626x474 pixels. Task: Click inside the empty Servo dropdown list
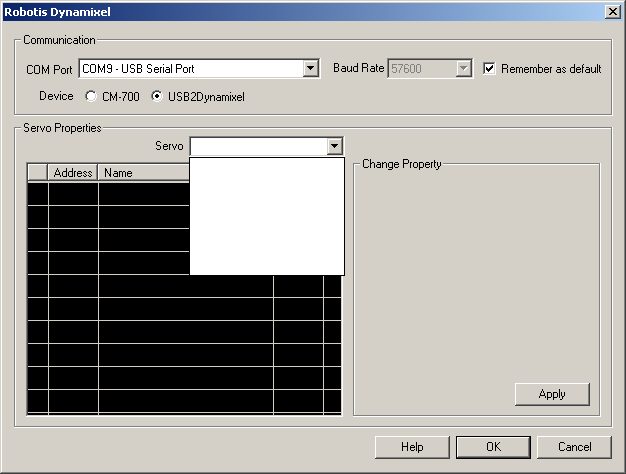pyautogui.click(x=266, y=215)
